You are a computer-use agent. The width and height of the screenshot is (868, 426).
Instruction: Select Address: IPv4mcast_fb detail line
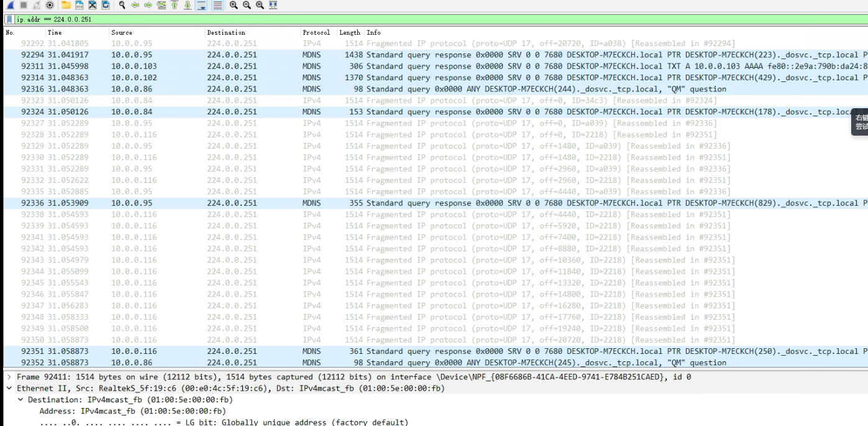tap(132, 411)
